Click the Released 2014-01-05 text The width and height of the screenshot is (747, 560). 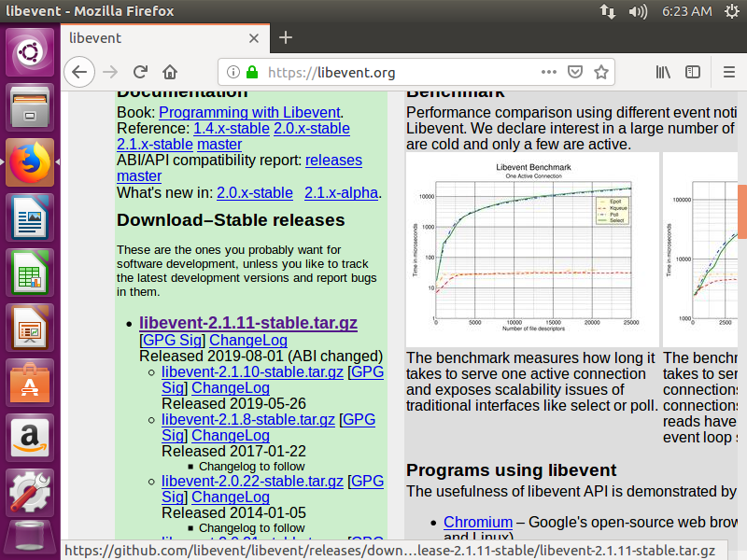234,512
